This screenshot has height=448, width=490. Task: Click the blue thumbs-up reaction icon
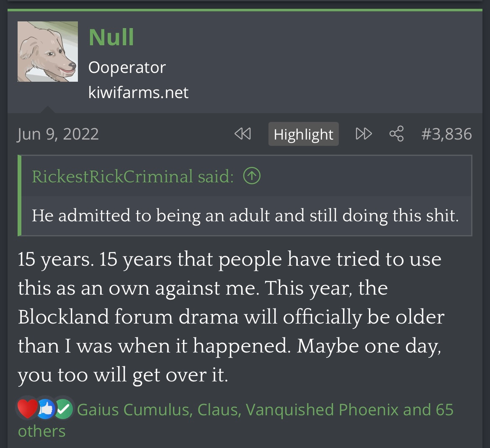pyautogui.click(x=46, y=409)
